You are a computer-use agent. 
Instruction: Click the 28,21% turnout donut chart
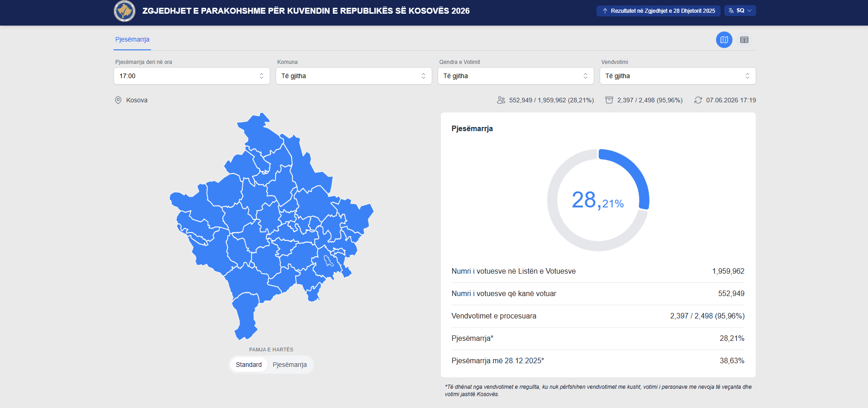click(598, 200)
